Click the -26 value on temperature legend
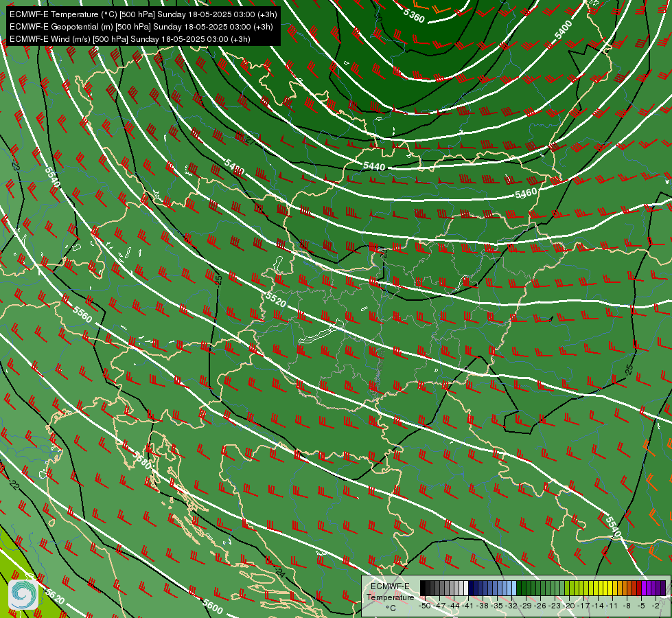 pos(541,606)
